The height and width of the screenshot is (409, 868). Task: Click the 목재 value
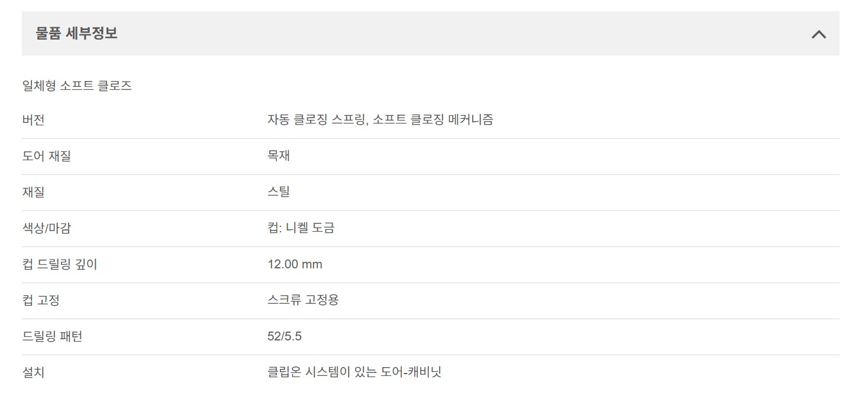coord(279,156)
